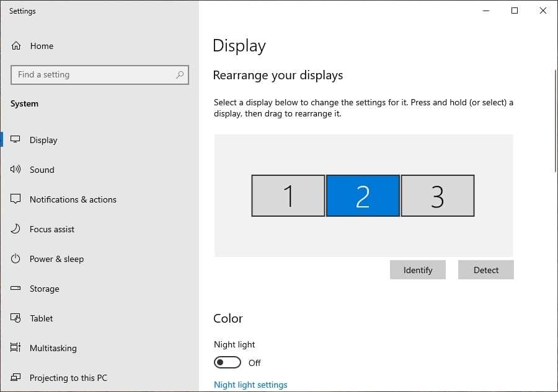Open Notifications & actions via its chat icon
The height and width of the screenshot is (392, 558).
[16, 199]
